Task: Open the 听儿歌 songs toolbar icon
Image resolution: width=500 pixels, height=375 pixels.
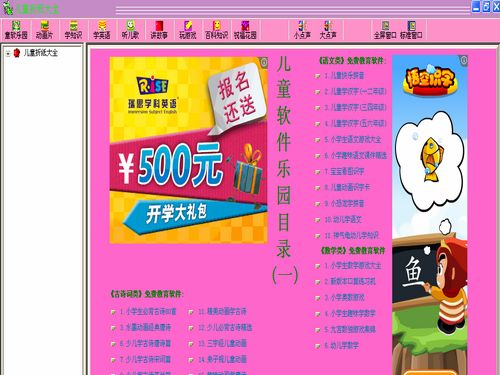Action: tap(131, 30)
